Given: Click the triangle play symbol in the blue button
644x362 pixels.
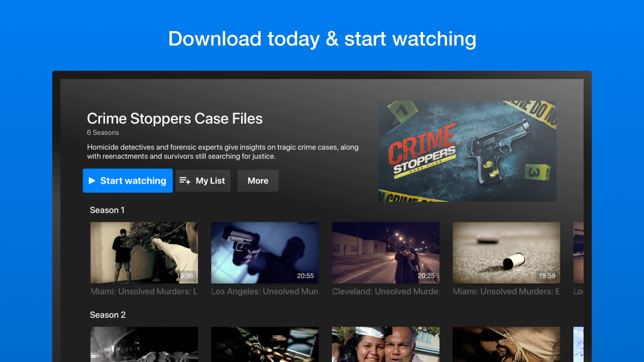Looking at the screenshot, I should (x=92, y=181).
